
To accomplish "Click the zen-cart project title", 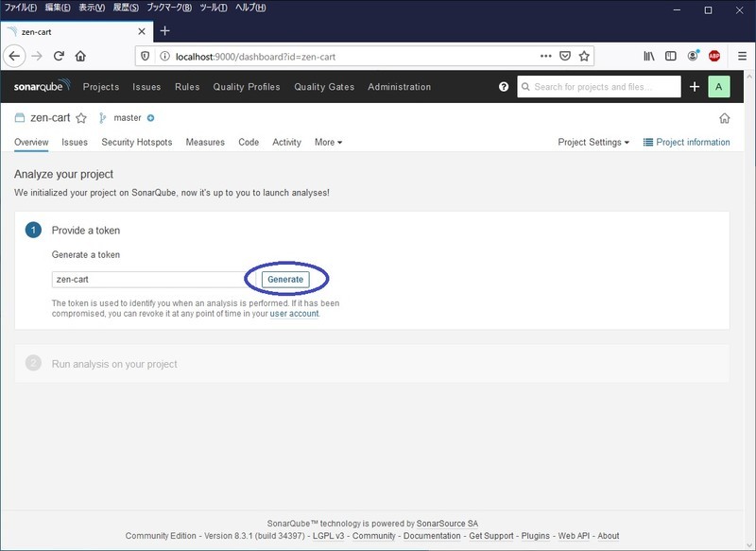I will click(50, 118).
